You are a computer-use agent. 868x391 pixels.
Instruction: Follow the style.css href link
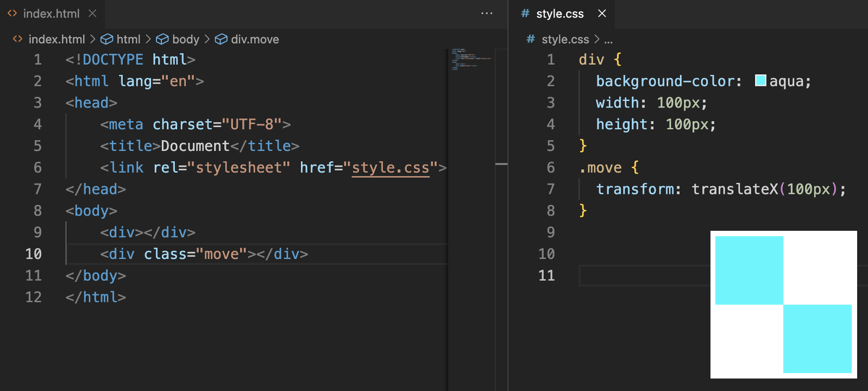point(391,167)
